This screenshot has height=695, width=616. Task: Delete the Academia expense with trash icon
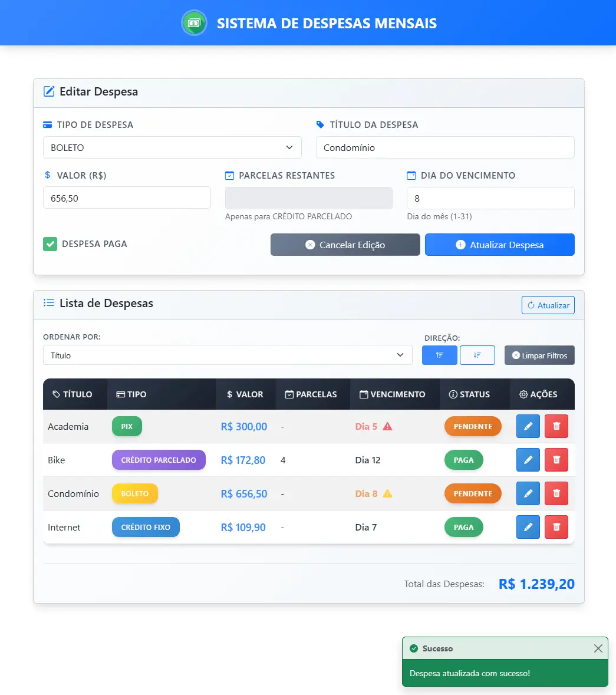[556, 426]
